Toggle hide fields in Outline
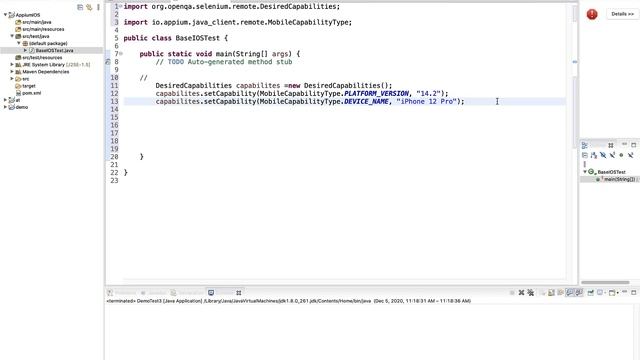The image size is (640, 360). pyautogui.click(x=603, y=155)
